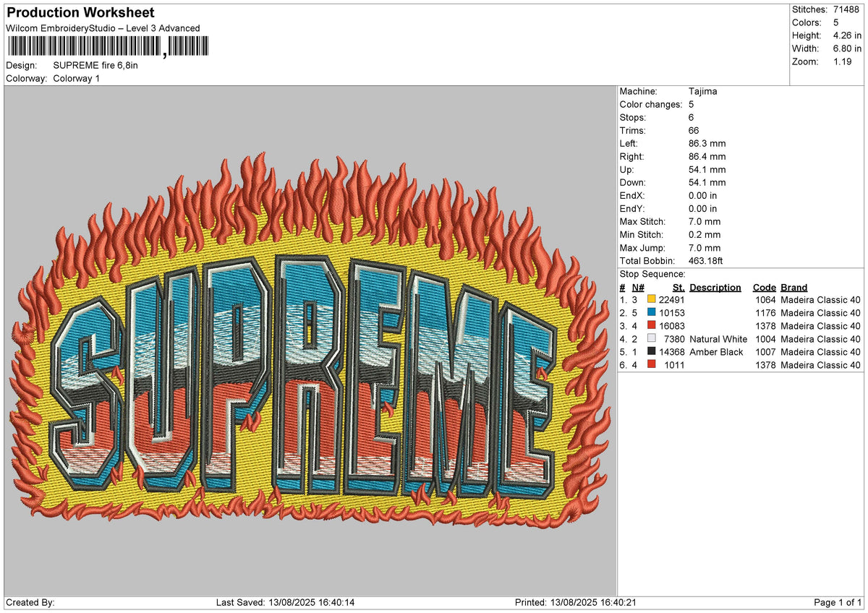The width and height of the screenshot is (868, 613).
Task: Select the Colorway 1 value
Action: 77,78
